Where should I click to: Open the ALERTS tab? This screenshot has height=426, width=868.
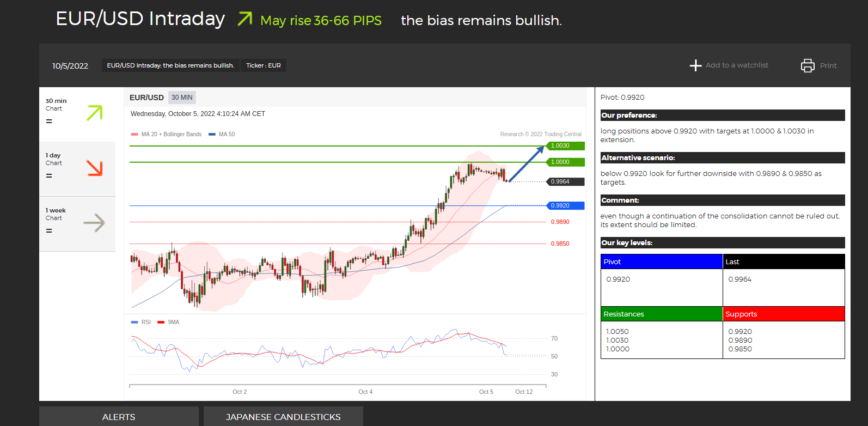point(119,417)
